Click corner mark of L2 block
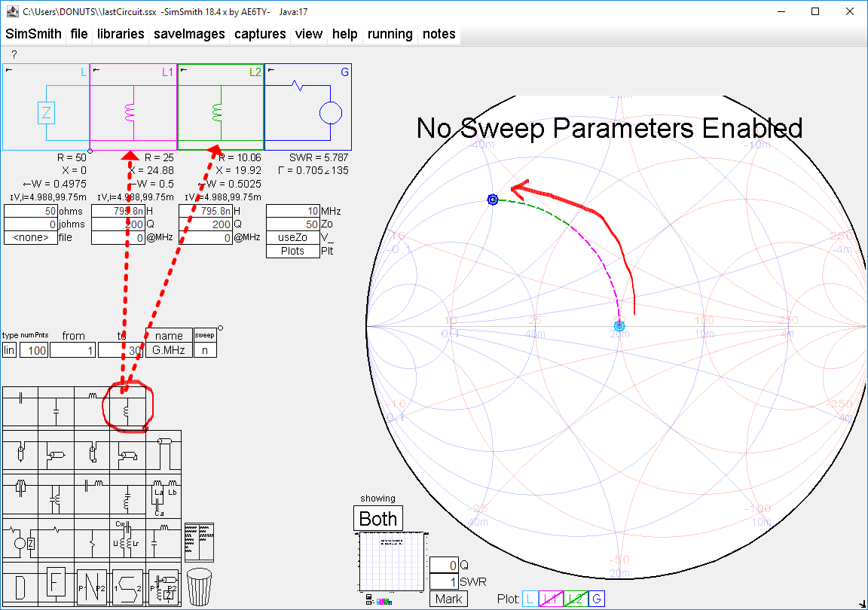Viewport: 868px width, 610px height. pos(184,70)
